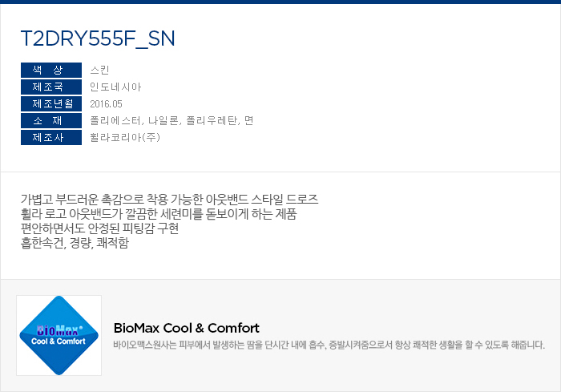
Task: Select the 색상 label badge
Action: (x=51, y=71)
